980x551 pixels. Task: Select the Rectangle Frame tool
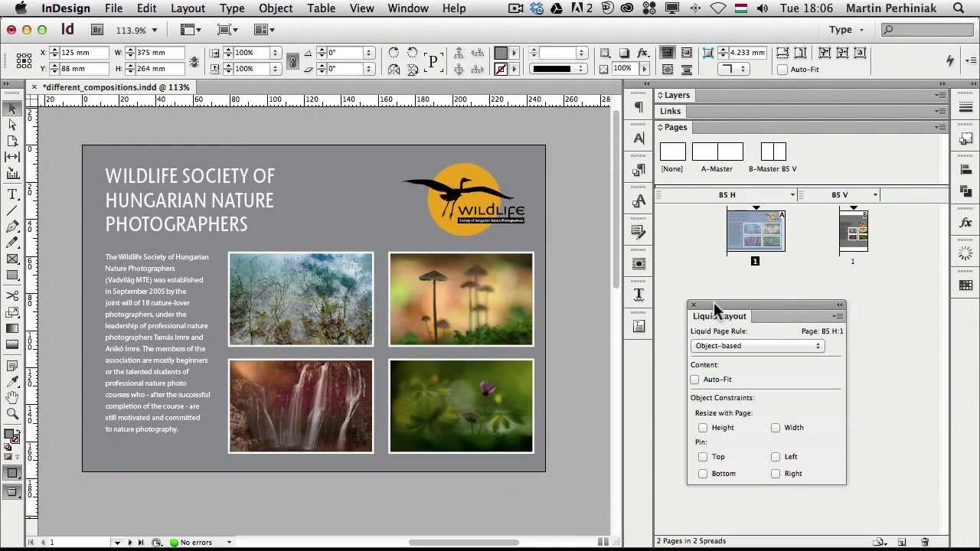12,259
